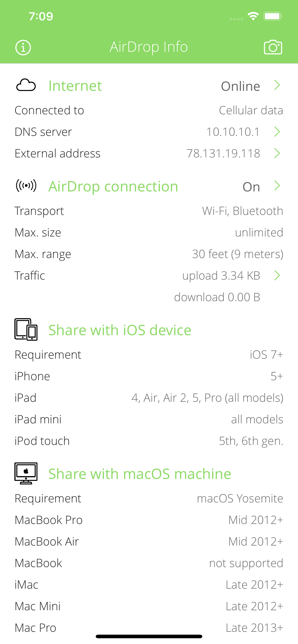
Task: Tap the camera screenshot icon
Action: click(x=273, y=47)
